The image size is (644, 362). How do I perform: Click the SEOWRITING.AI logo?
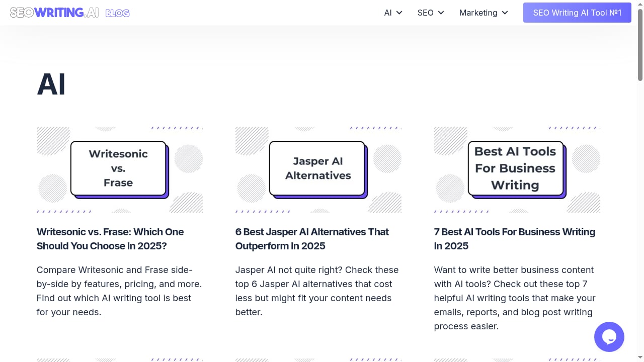pos(54,13)
